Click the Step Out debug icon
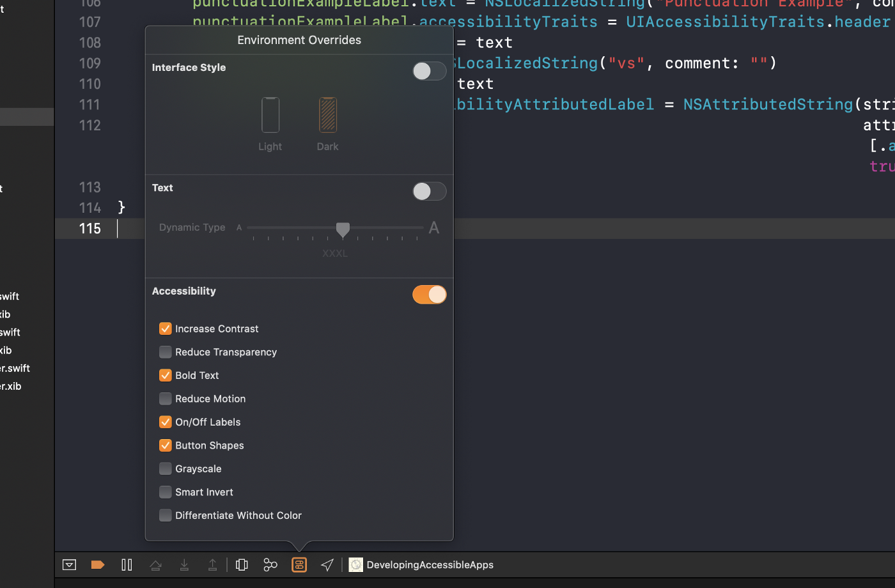 [212, 565]
